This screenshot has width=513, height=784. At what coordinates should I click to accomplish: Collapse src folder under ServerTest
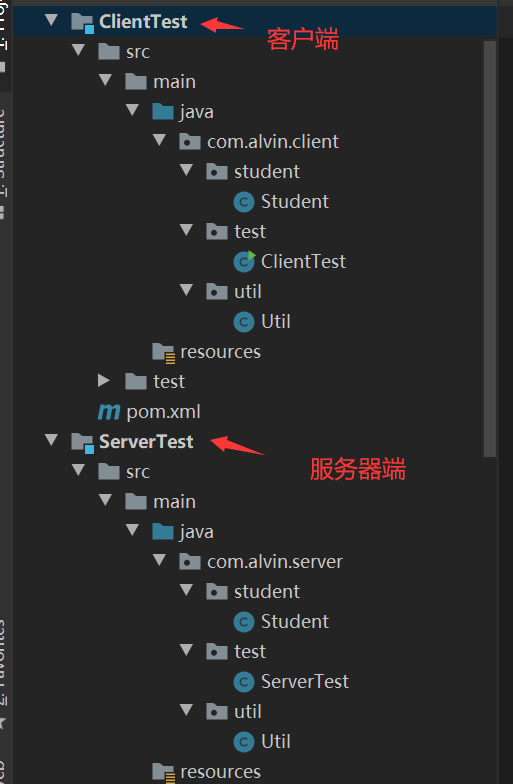[x=78, y=470]
